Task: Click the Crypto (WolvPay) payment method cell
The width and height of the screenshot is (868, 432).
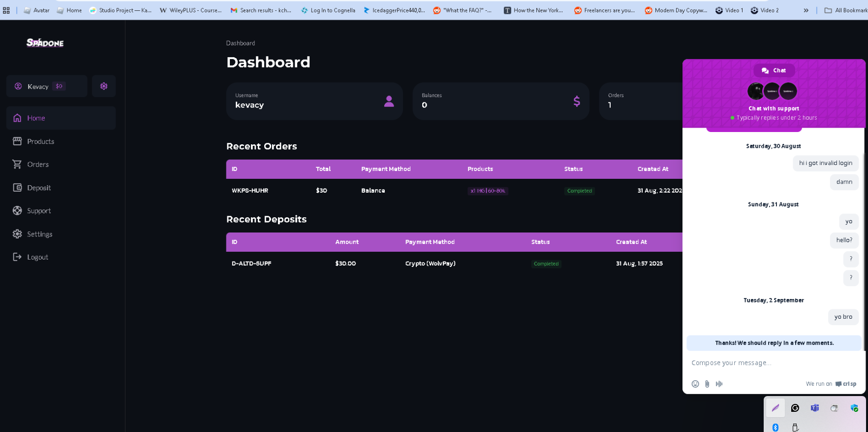Action: coord(431,264)
